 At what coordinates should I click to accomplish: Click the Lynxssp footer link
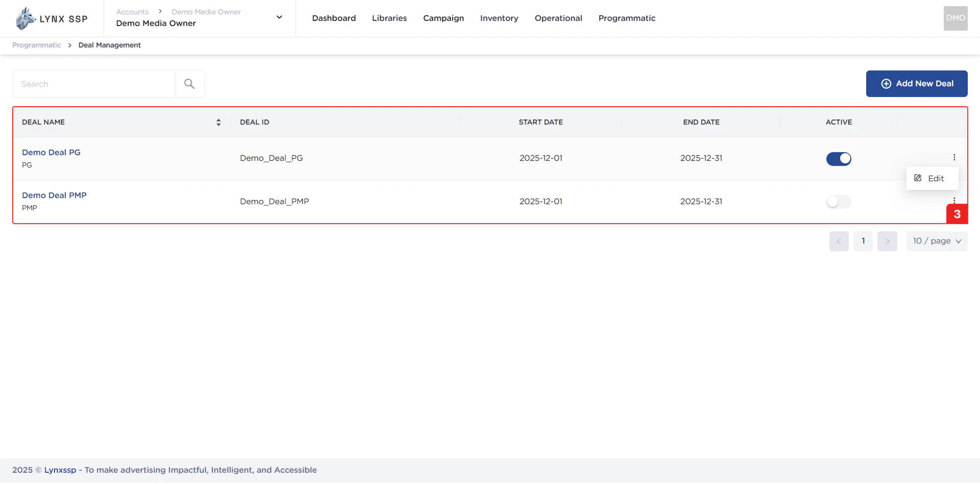pos(60,470)
